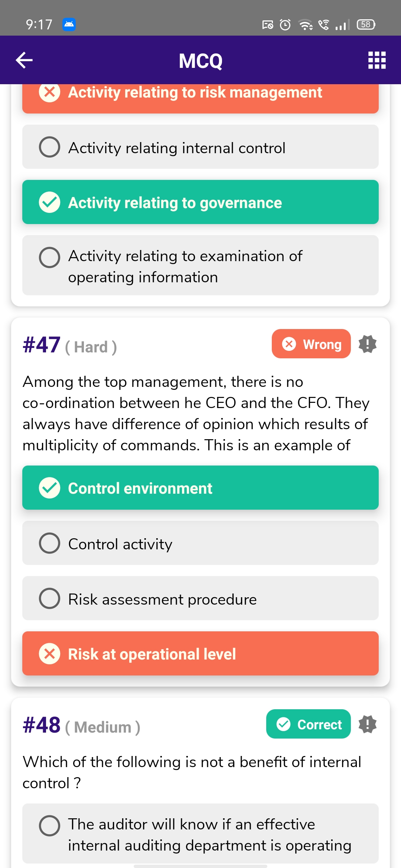
Task: Tap the 'Correct' result badge on #48
Action: tap(308, 724)
